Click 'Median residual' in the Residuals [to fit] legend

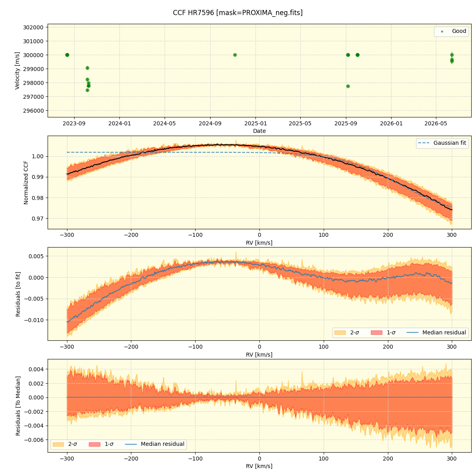pyautogui.click(x=444, y=332)
